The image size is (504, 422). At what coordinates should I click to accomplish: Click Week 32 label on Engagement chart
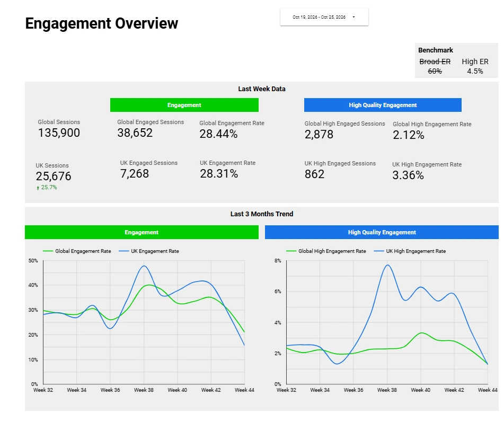(x=43, y=390)
